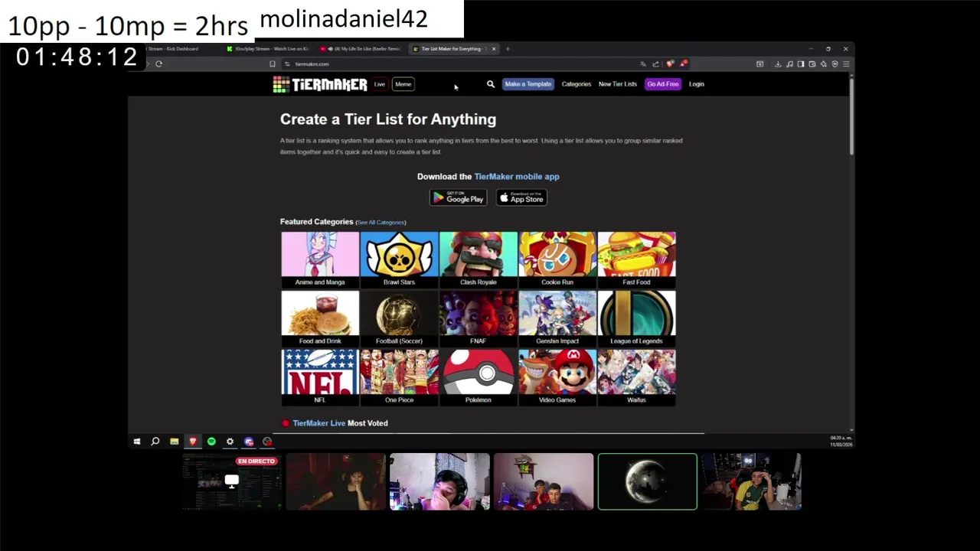Open the Waifus category

[x=636, y=377]
